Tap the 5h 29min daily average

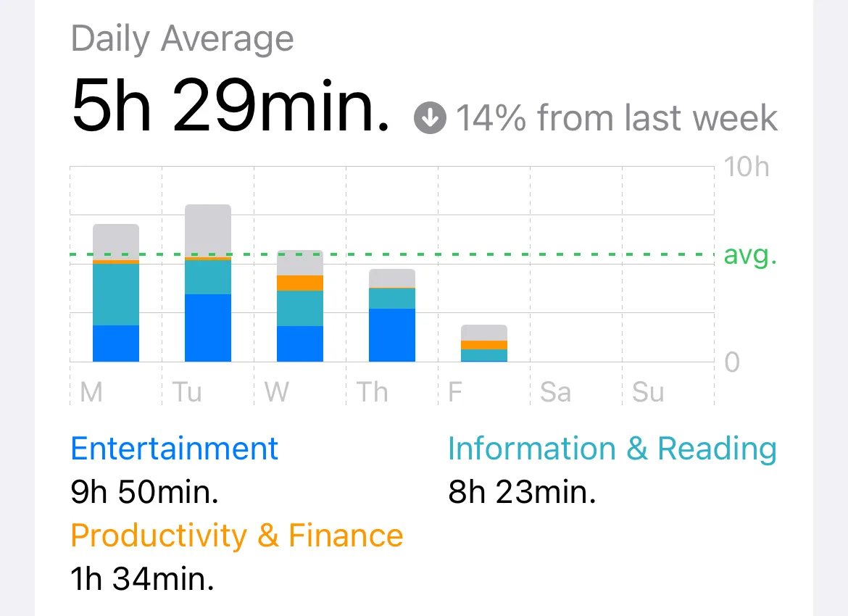230,104
